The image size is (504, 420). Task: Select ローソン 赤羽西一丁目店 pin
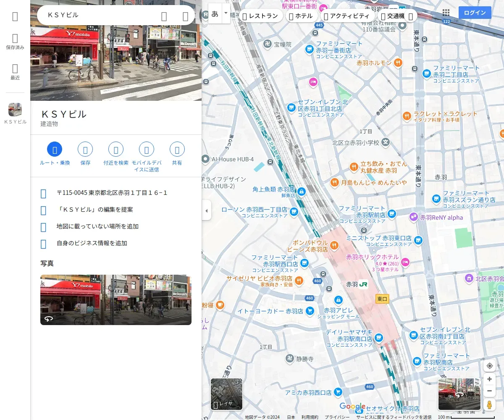click(294, 211)
